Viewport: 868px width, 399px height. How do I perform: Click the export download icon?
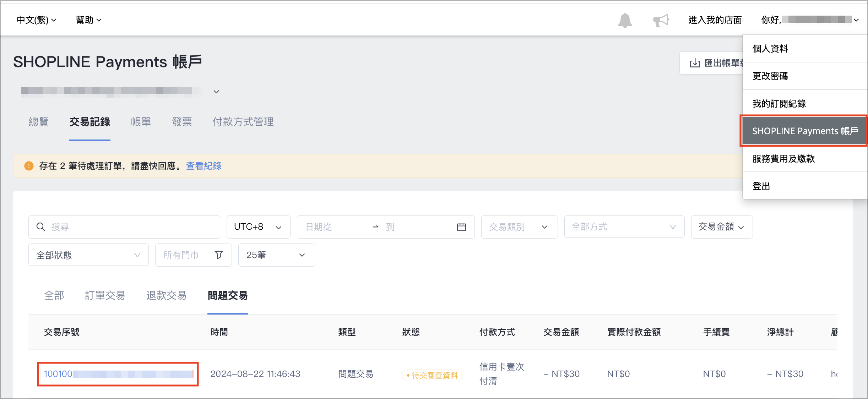pyautogui.click(x=695, y=63)
